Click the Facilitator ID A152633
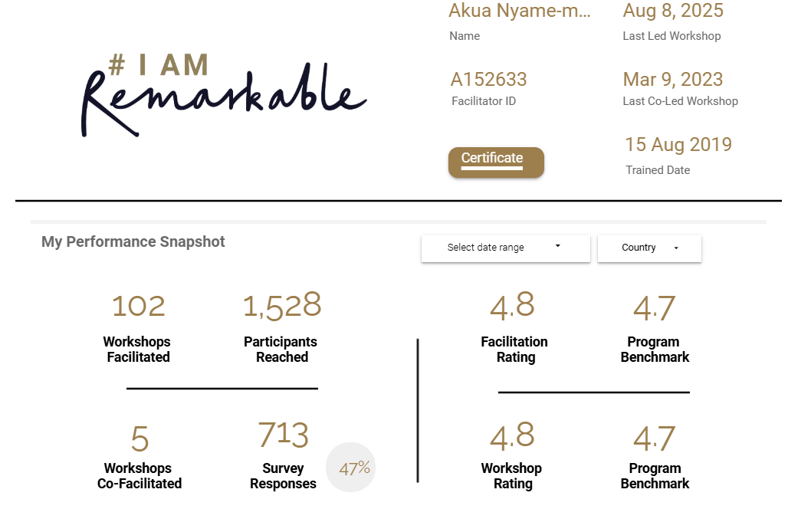The width and height of the screenshot is (788, 532). click(x=489, y=80)
